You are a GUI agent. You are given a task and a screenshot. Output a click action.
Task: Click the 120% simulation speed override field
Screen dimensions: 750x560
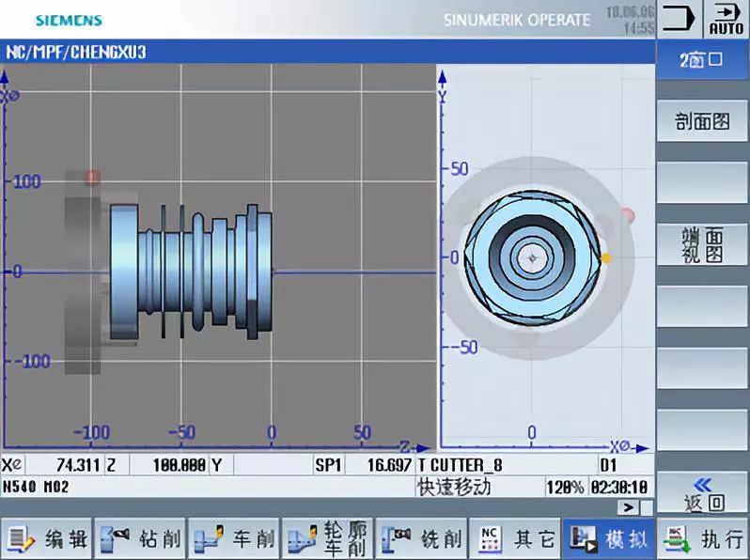pos(565,488)
